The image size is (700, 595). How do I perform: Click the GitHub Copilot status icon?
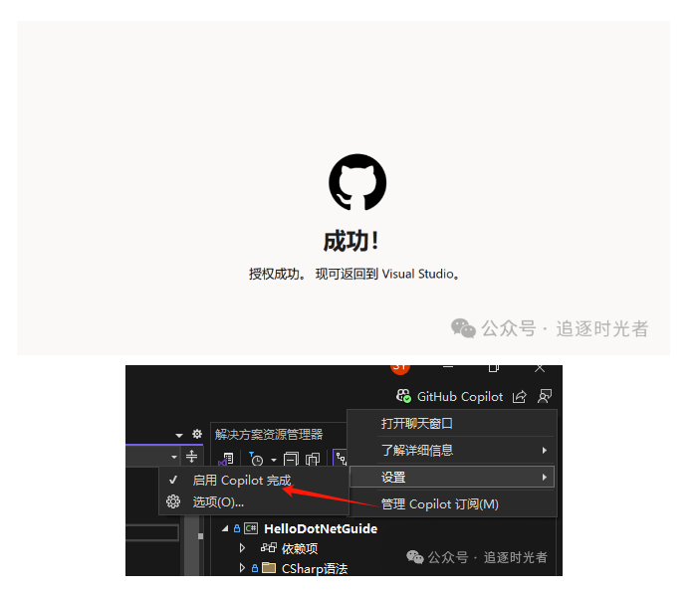point(403,396)
